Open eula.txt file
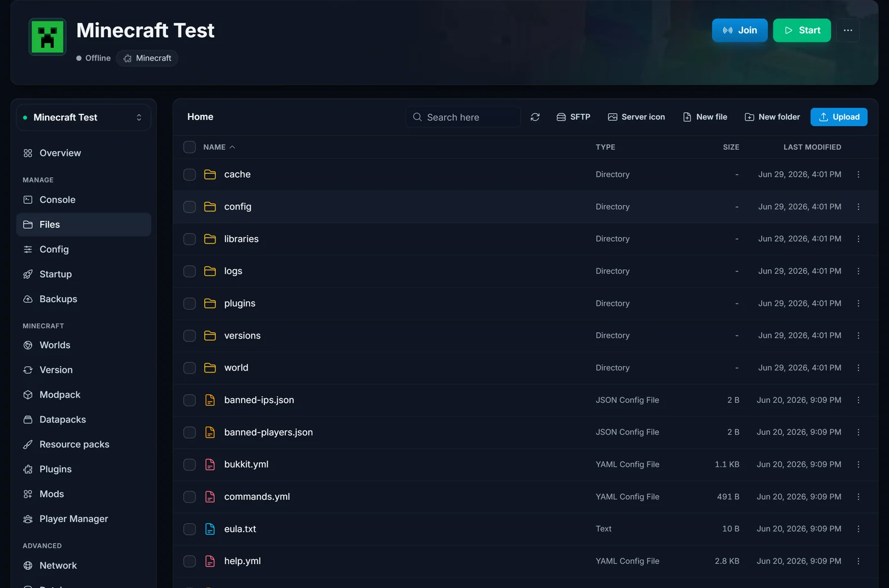The height and width of the screenshot is (588, 889). (x=240, y=529)
